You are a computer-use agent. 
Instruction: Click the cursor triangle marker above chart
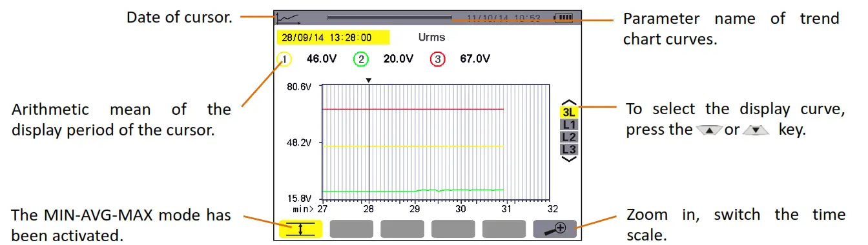(x=368, y=81)
